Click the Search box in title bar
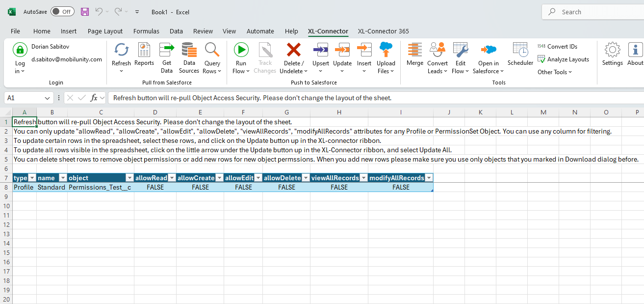 point(592,12)
